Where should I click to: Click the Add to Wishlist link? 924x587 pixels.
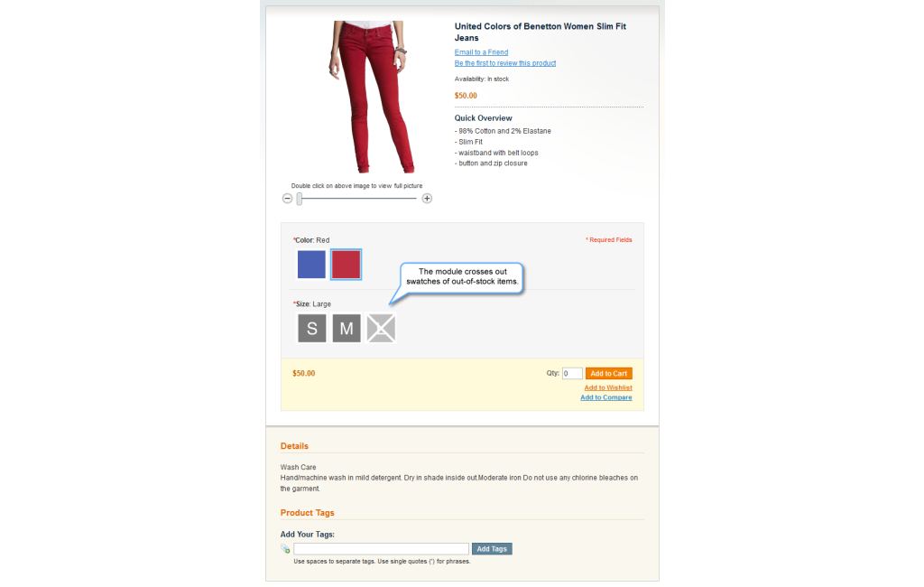pos(608,387)
